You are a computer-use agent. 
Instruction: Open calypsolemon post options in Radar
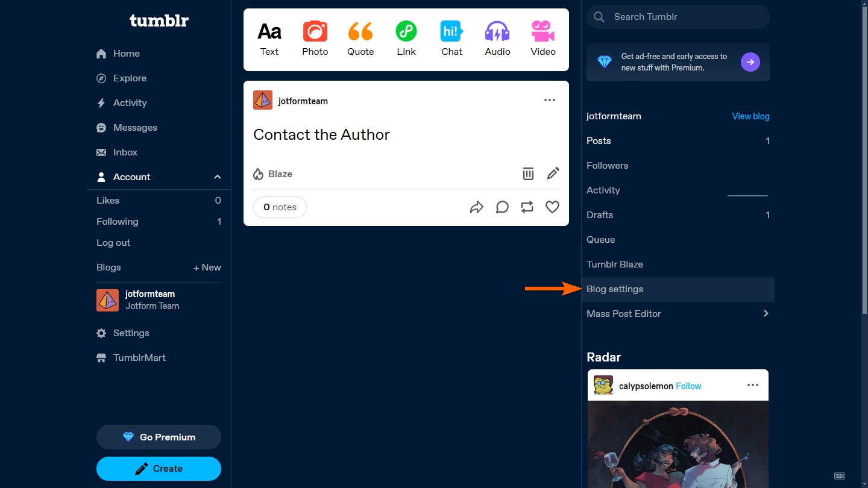[753, 385]
